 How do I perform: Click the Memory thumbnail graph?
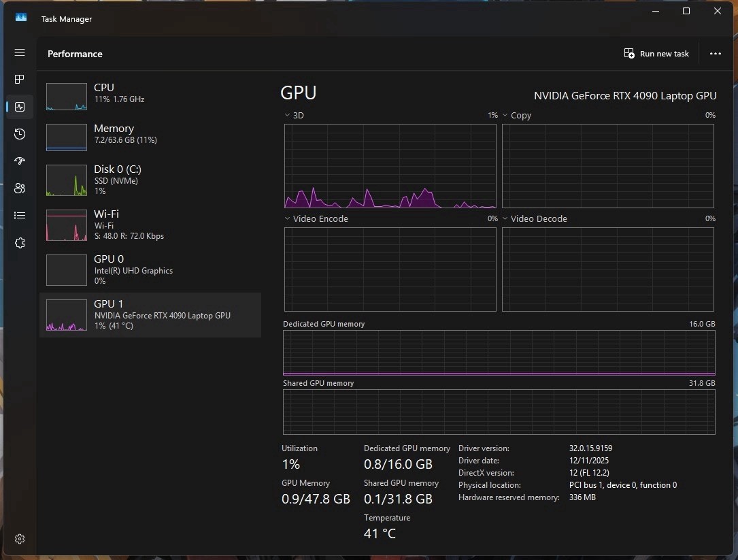coord(67,137)
